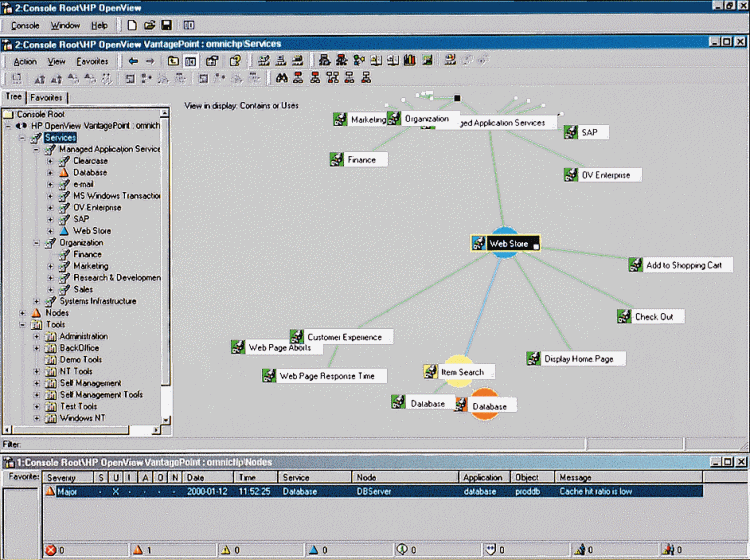Select MS Windows Transaction in tree

pyautogui.click(x=116, y=196)
